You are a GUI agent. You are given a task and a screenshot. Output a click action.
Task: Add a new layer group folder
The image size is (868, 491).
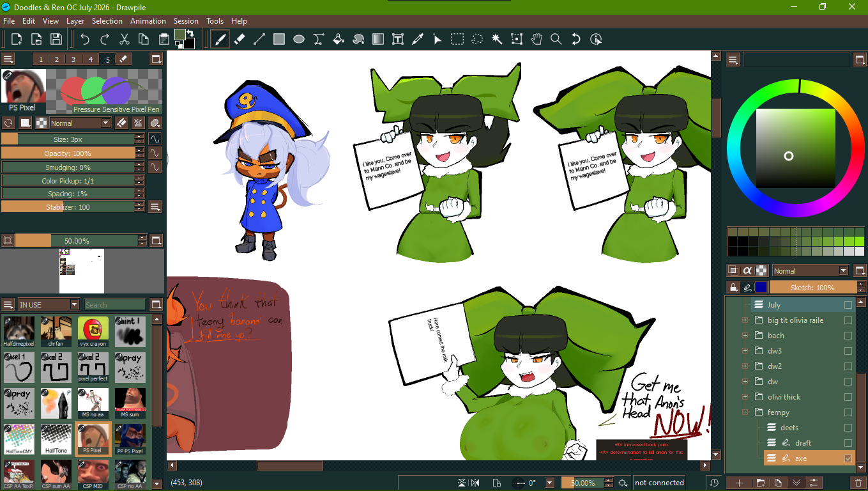[x=760, y=482]
